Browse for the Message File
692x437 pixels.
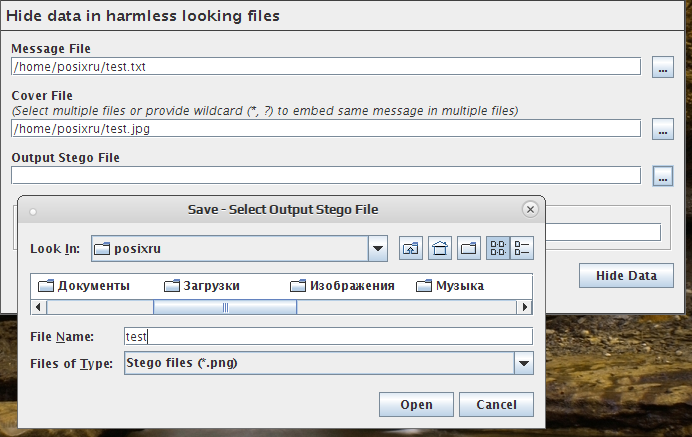coord(663,67)
